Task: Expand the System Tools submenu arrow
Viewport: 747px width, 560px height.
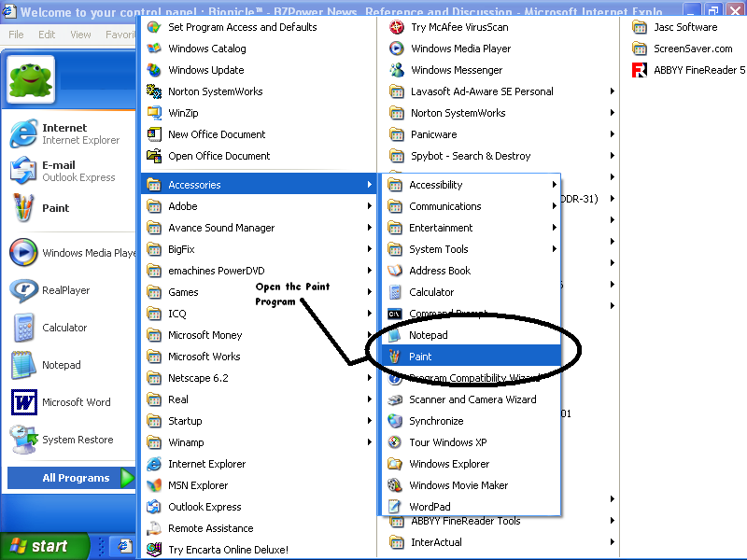Action: point(554,248)
